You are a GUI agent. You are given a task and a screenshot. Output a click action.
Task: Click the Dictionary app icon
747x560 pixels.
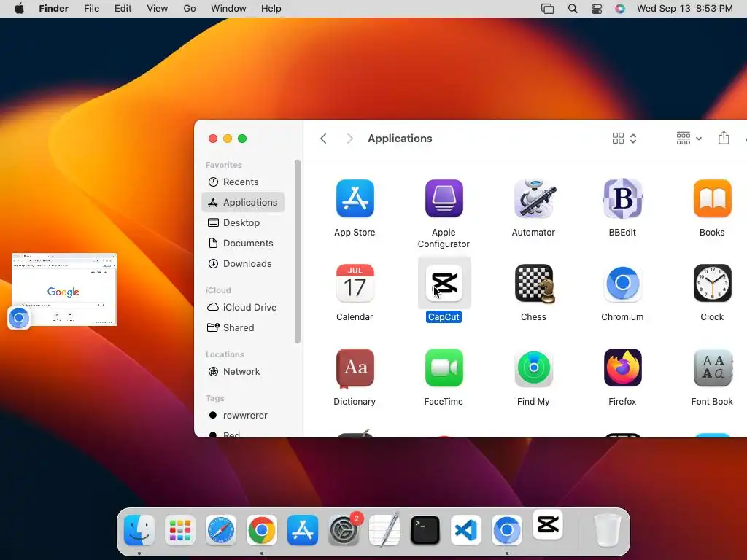(355, 368)
